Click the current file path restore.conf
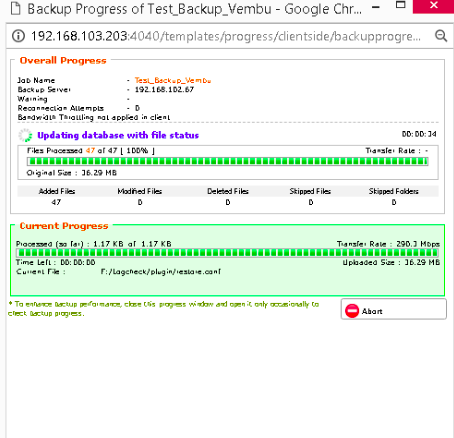 click(161, 272)
